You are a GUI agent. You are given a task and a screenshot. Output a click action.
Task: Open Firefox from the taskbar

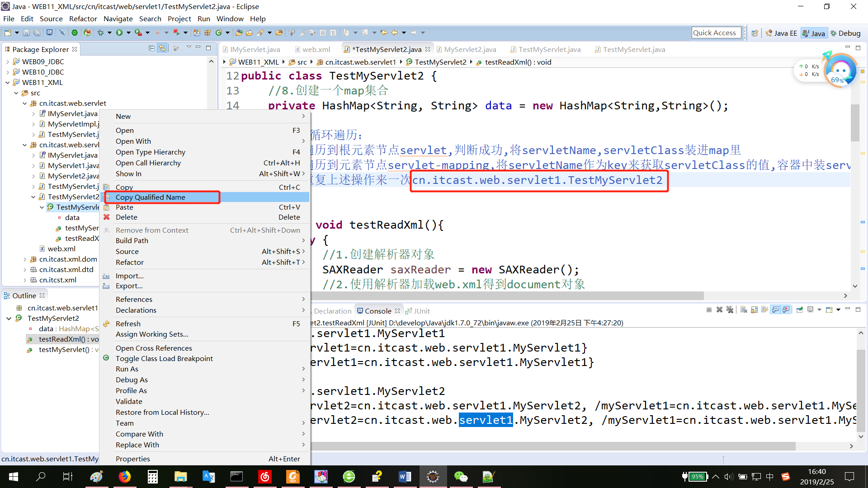[124, 477]
